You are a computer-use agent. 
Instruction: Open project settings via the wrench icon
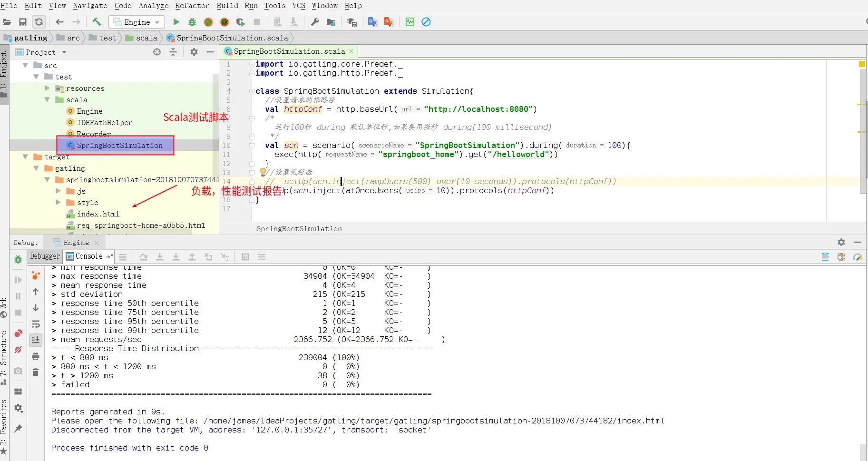315,22
